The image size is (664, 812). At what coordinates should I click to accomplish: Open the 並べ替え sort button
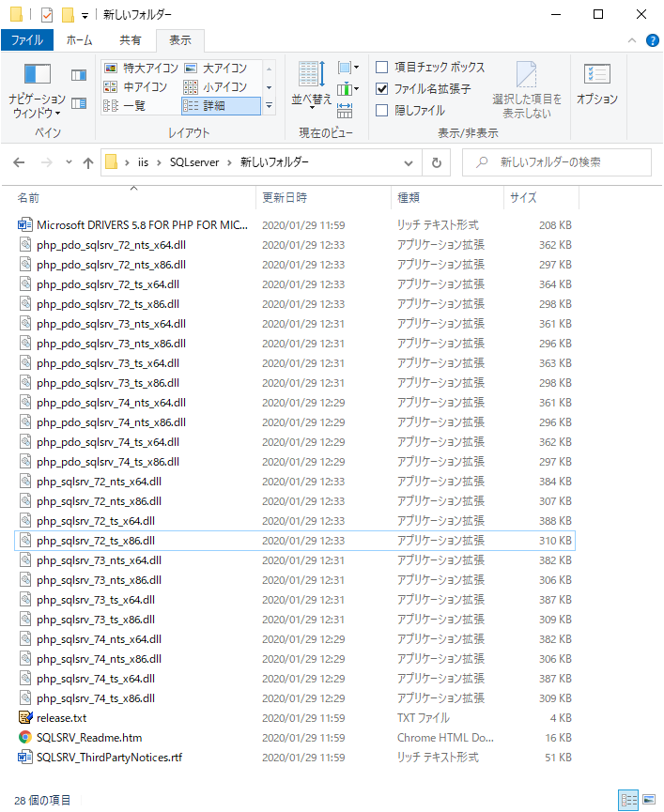tap(311, 85)
